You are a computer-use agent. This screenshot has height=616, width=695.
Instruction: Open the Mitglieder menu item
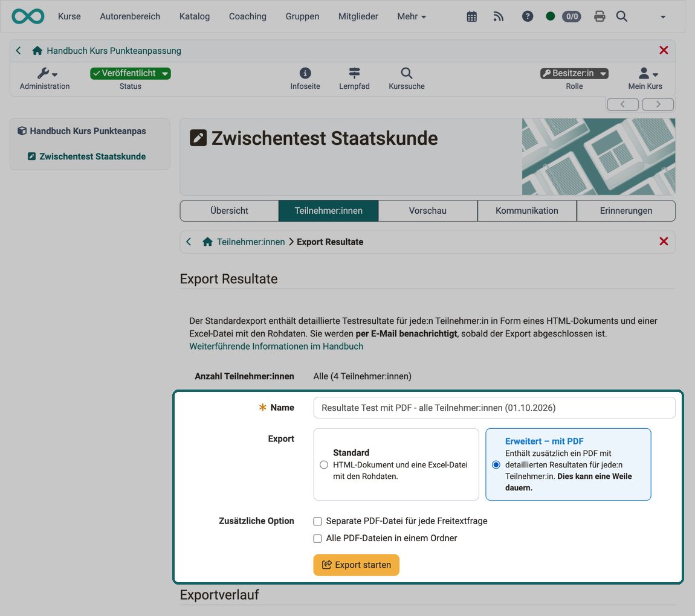(358, 16)
